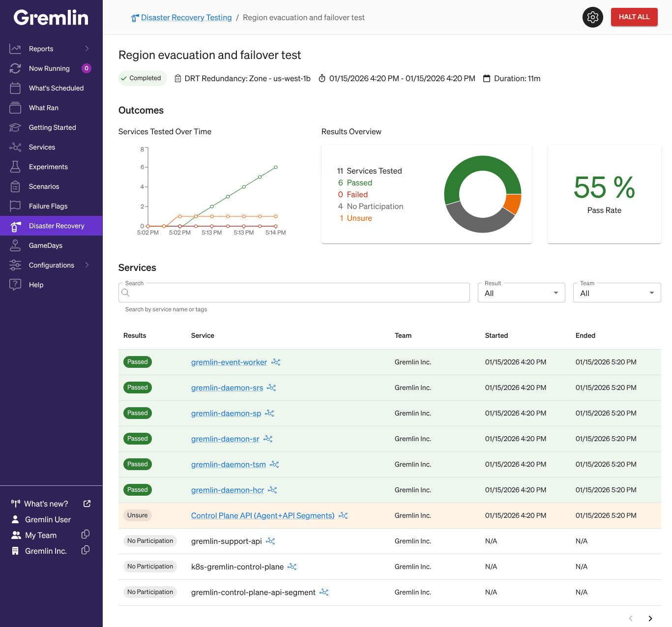Go to Now Running
Image resolution: width=672 pixels, height=627 pixels.
(49, 68)
